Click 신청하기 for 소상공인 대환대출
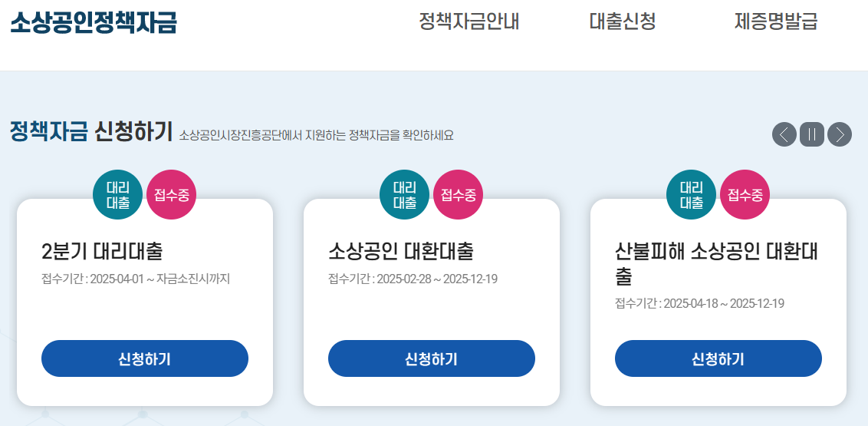Viewport: 868px width, 426px height. click(x=432, y=358)
